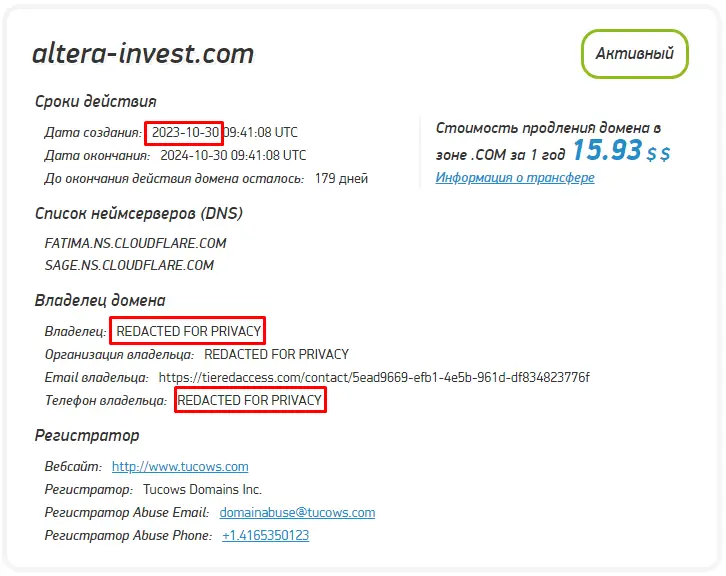726x576 pixels.
Task: Click the registrar abuse phone number link
Action: point(265,535)
